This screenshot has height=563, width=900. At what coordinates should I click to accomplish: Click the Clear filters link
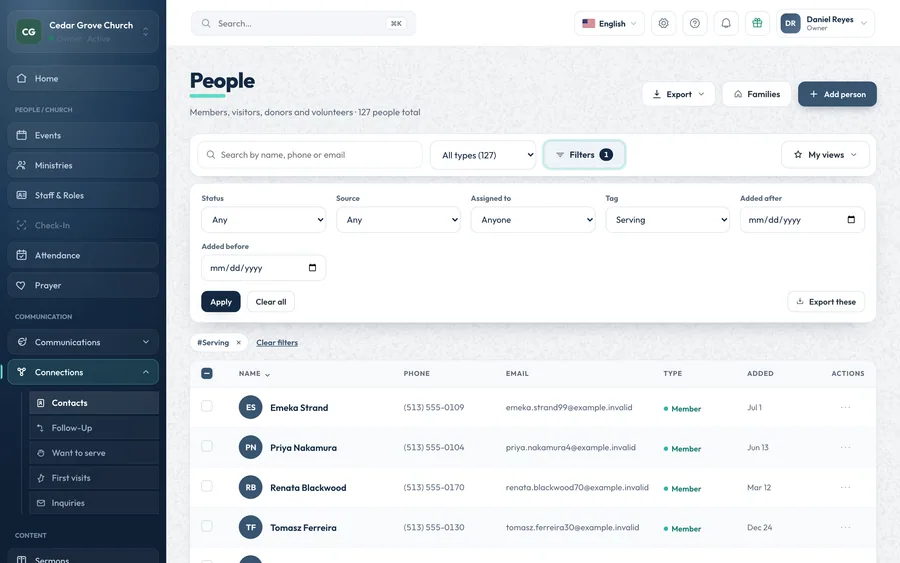pos(277,343)
